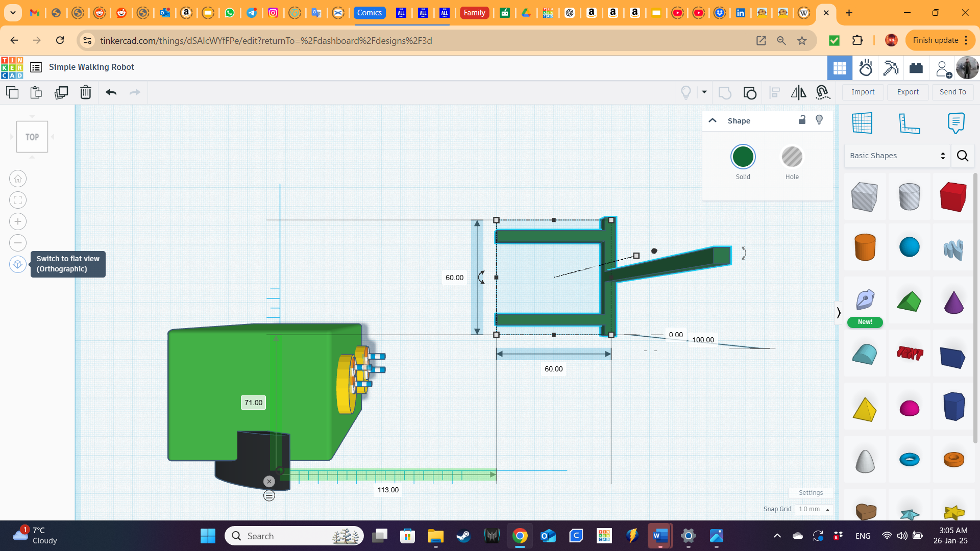980x551 pixels.
Task: Click the trash Delete icon
Action: 85,92
